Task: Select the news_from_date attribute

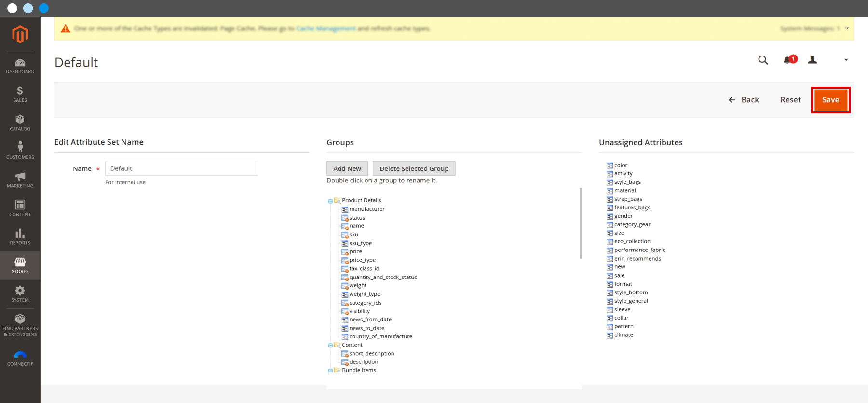Action: (370, 320)
